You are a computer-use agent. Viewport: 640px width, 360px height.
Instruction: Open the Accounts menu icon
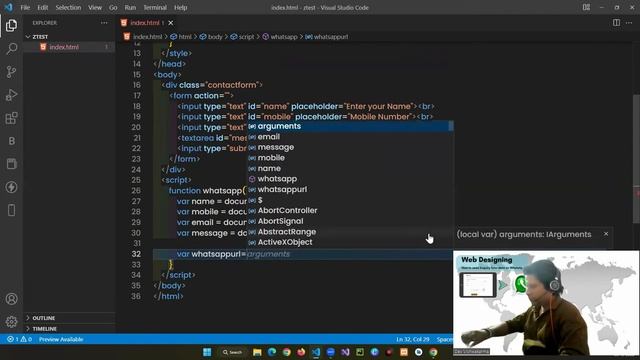[x=11, y=299]
